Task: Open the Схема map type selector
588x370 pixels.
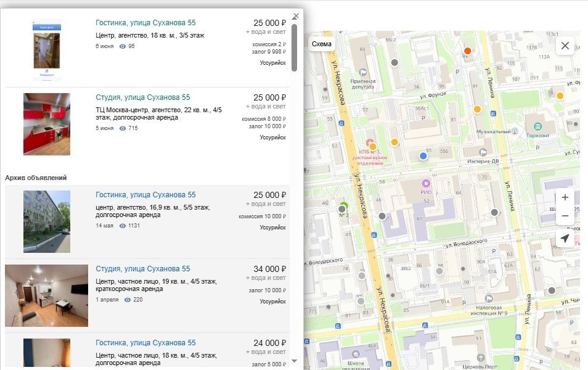Action: pos(321,44)
